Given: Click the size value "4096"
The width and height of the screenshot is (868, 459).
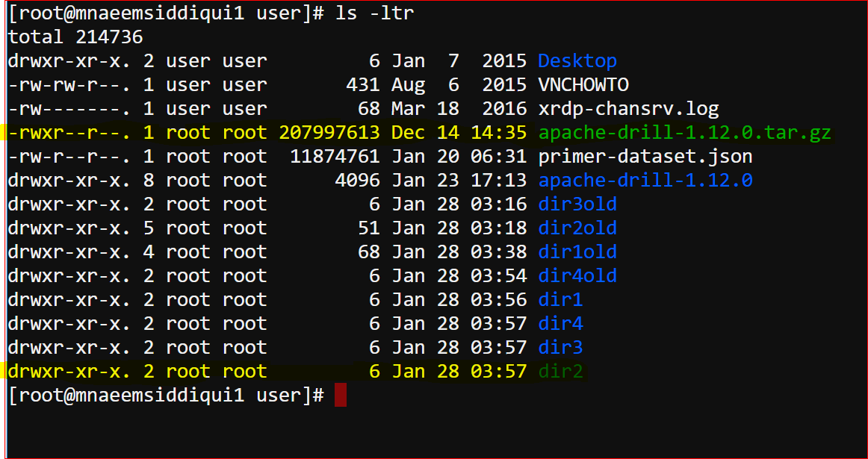Looking at the screenshot, I should tap(358, 181).
